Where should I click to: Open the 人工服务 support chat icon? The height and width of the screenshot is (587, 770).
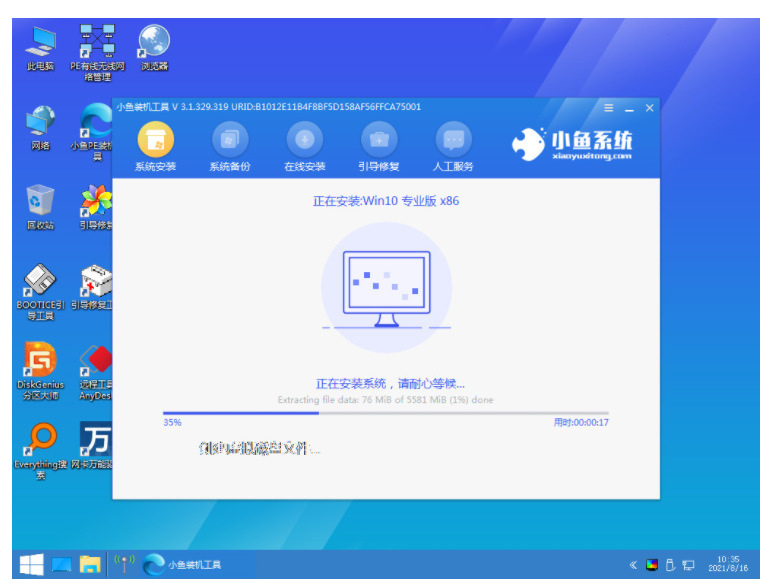(453, 146)
